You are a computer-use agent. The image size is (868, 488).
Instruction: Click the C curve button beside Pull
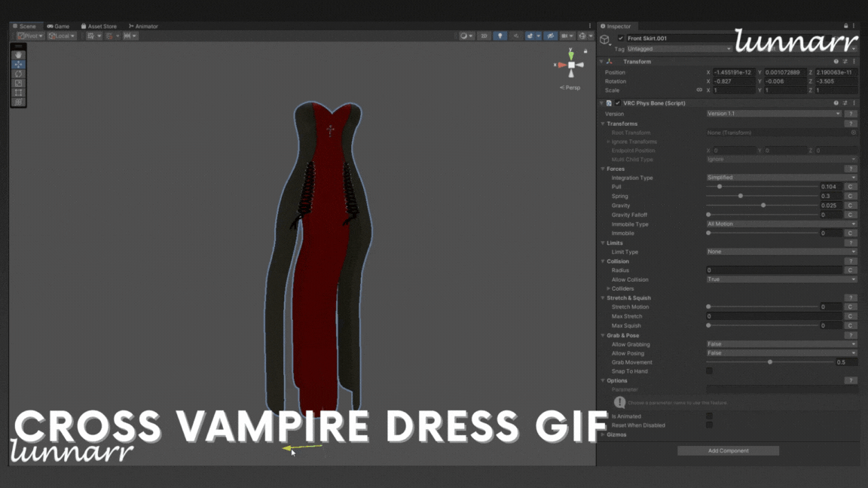click(850, 187)
